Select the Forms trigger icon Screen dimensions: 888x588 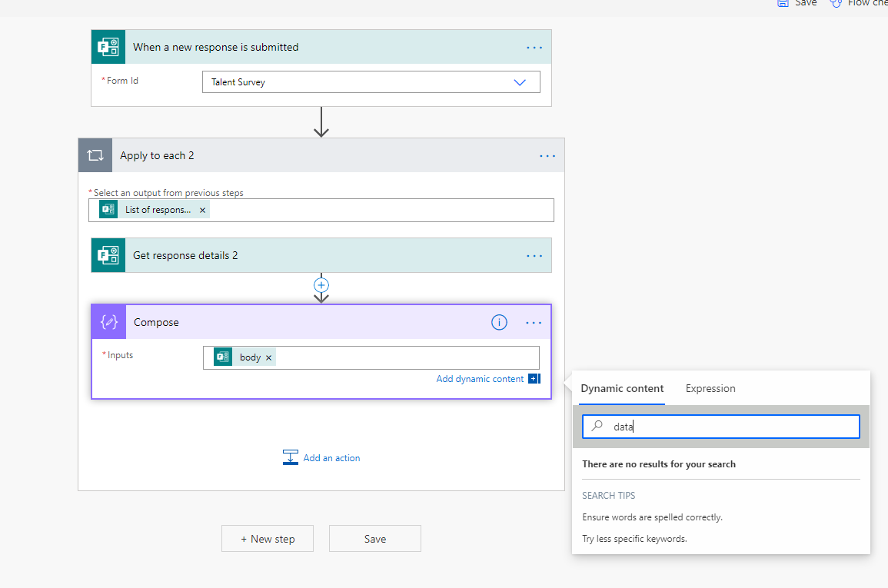pyautogui.click(x=108, y=47)
